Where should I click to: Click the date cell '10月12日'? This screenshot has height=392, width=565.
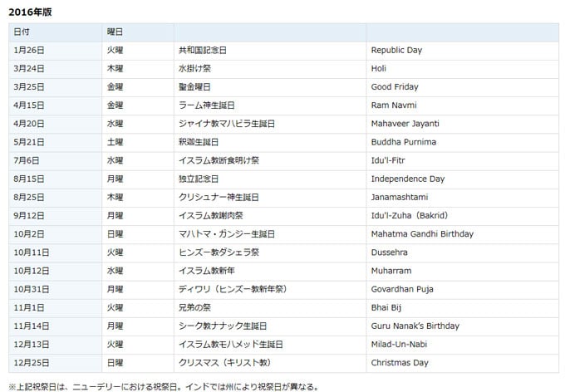point(56,271)
